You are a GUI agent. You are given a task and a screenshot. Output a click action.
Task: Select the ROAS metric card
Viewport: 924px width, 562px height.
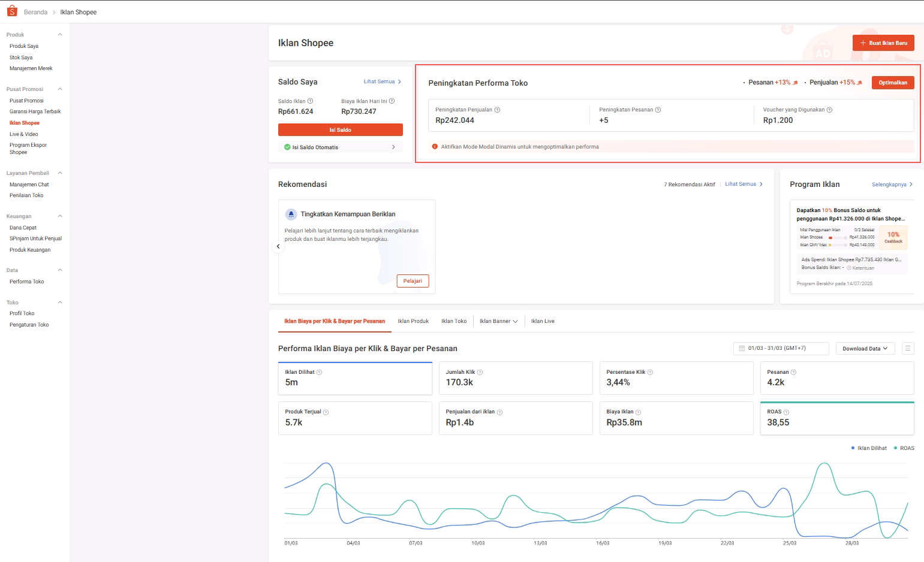[x=837, y=418]
